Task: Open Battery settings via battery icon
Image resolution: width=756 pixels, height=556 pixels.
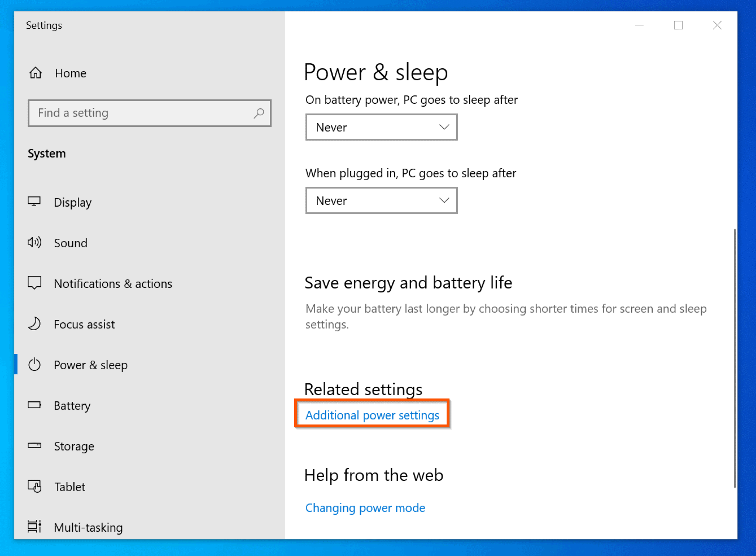Action: coord(35,405)
